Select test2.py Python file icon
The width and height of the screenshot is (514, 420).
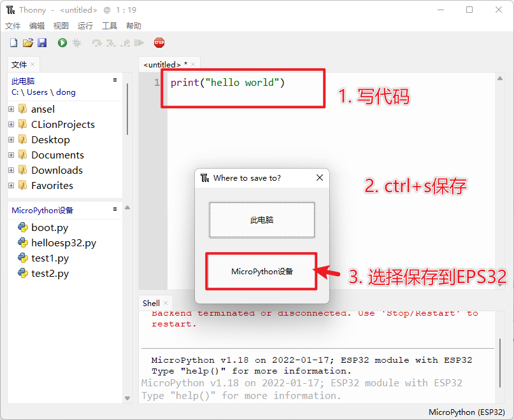[23, 273]
